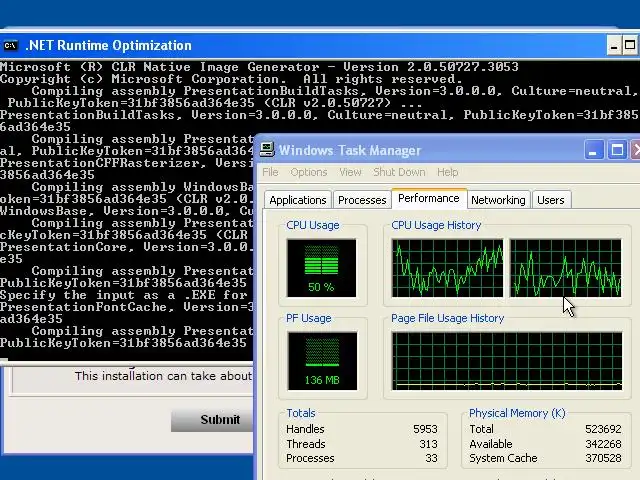
Task: Click the 'PresentationCFFRasterizer' console line
Action: coord(127,163)
